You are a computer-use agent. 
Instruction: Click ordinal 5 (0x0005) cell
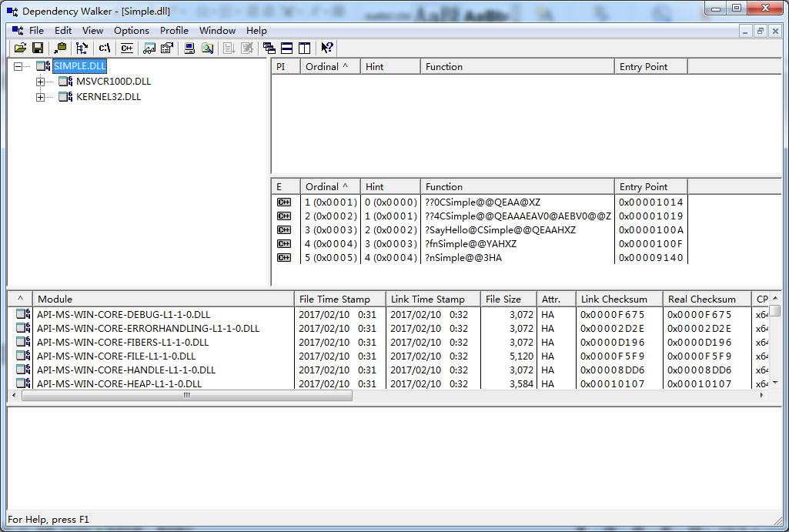[x=330, y=258]
